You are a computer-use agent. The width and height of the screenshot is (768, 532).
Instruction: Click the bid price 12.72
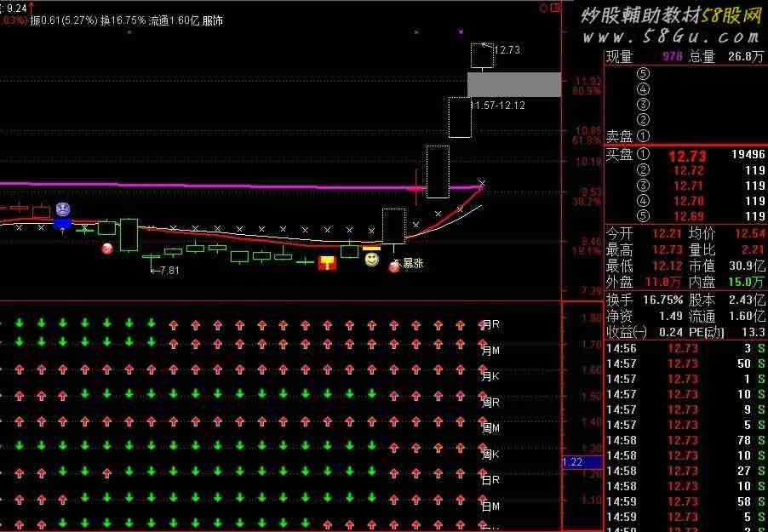pos(688,170)
